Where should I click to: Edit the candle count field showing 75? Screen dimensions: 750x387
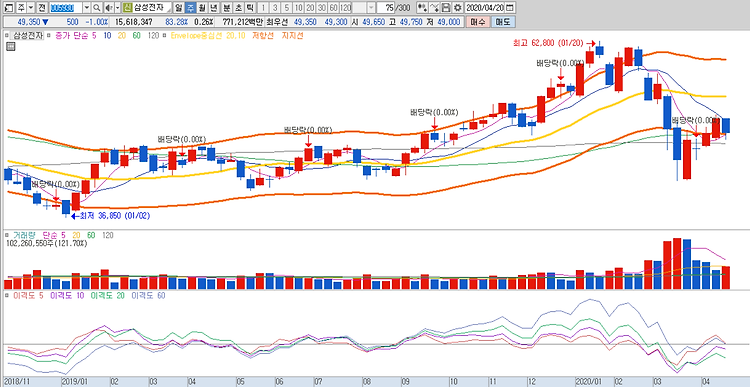(386, 8)
